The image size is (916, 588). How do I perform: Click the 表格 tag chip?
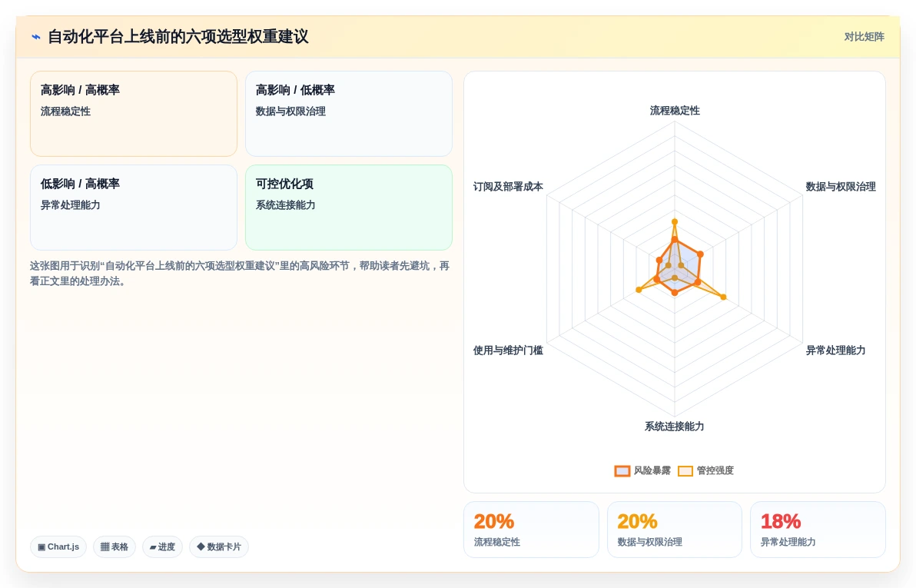click(114, 547)
